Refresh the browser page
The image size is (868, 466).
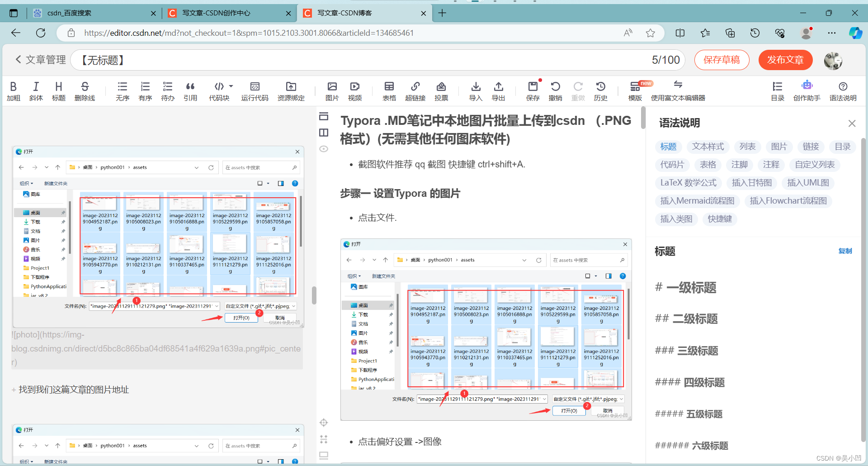[x=41, y=33]
